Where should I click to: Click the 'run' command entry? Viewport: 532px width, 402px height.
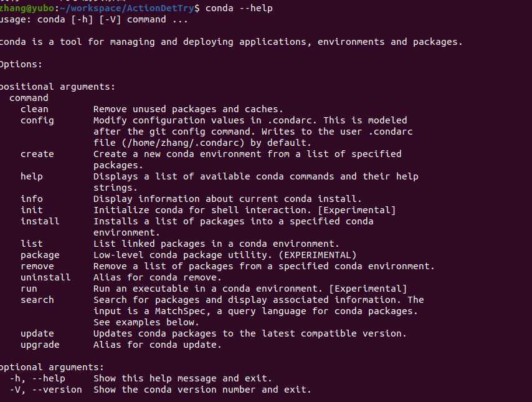click(x=29, y=289)
